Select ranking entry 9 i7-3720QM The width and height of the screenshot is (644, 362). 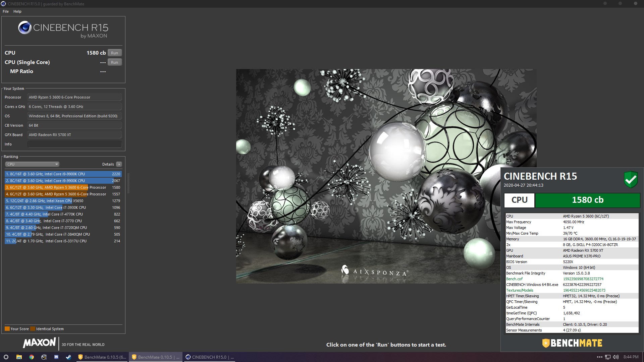(x=63, y=228)
